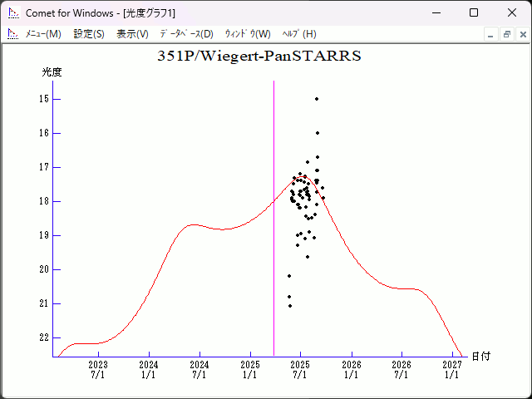Click the 351P/Wiegert-PanSTARRS graph title
532x399 pixels.
(x=259, y=57)
